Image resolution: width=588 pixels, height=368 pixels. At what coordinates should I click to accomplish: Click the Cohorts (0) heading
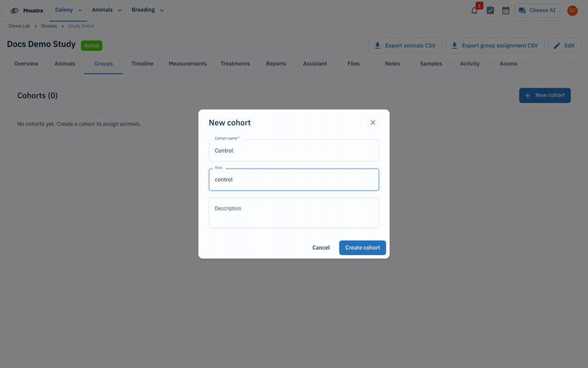pos(37,96)
